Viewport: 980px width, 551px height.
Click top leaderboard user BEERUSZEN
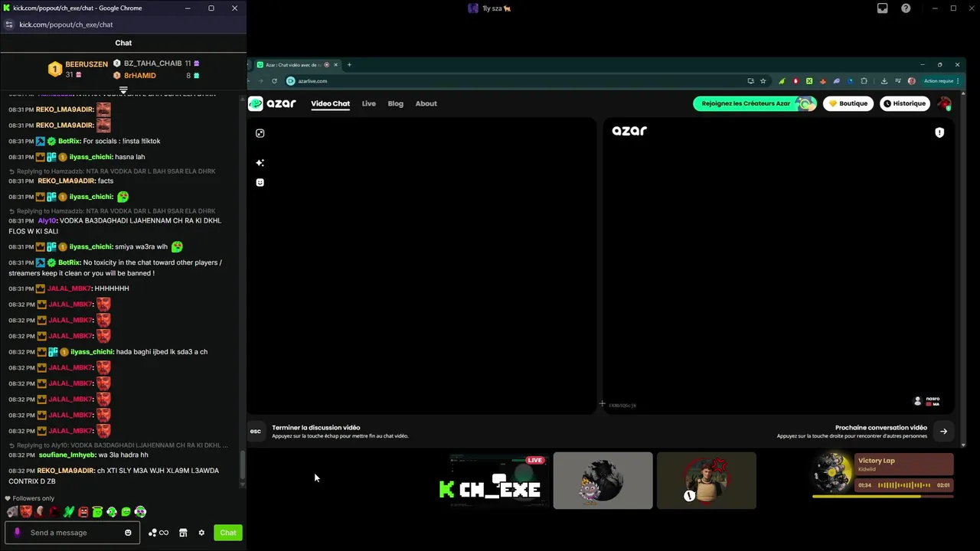point(87,64)
